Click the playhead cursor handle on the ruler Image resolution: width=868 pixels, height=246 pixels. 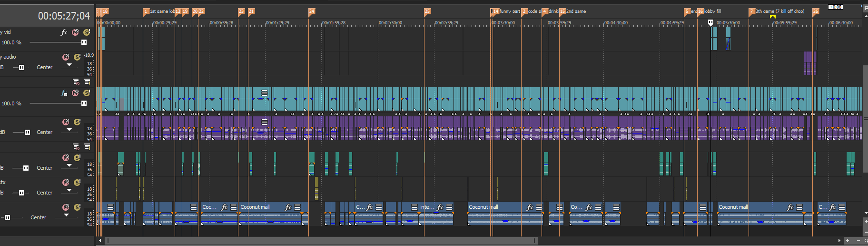click(710, 22)
